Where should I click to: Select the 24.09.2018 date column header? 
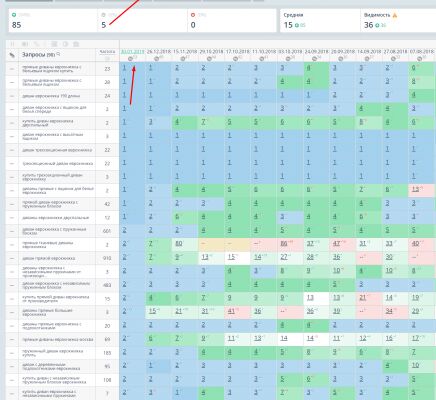317,52
